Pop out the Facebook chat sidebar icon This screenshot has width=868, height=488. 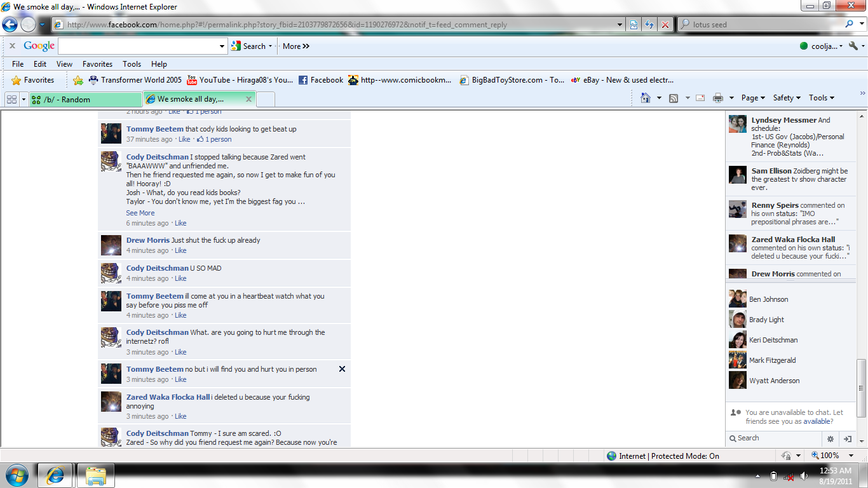click(848, 438)
